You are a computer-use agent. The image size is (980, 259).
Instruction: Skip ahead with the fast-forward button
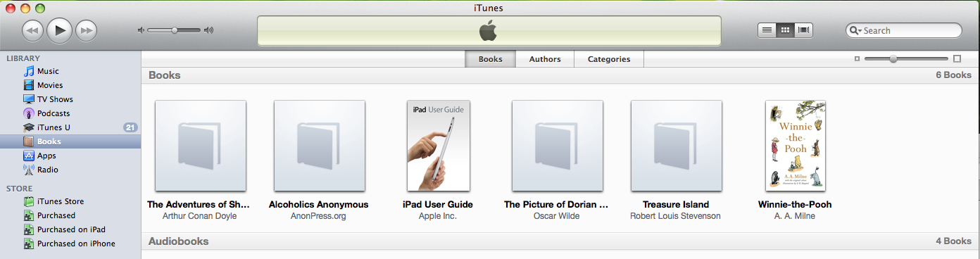click(86, 30)
